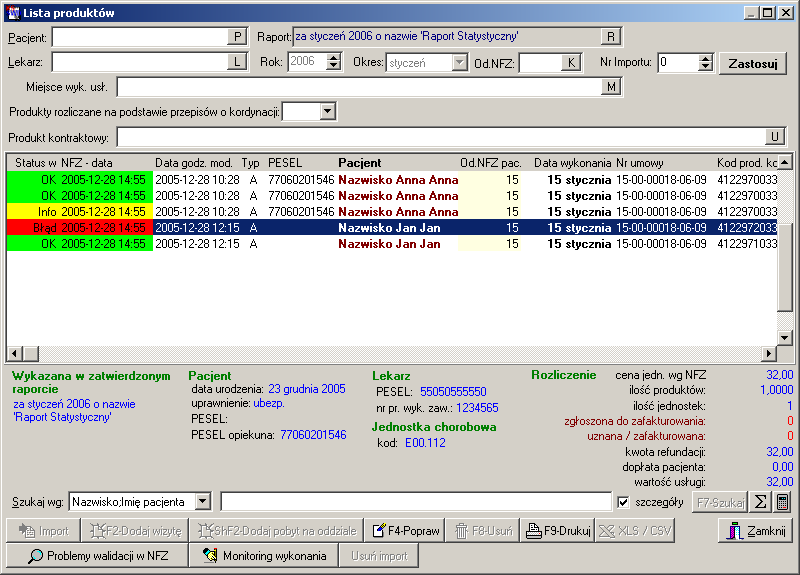Viewport: 800px width, 575px height.
Task: Click the K button next to Od.NFZ field
Action: click(x=571, y=63)
